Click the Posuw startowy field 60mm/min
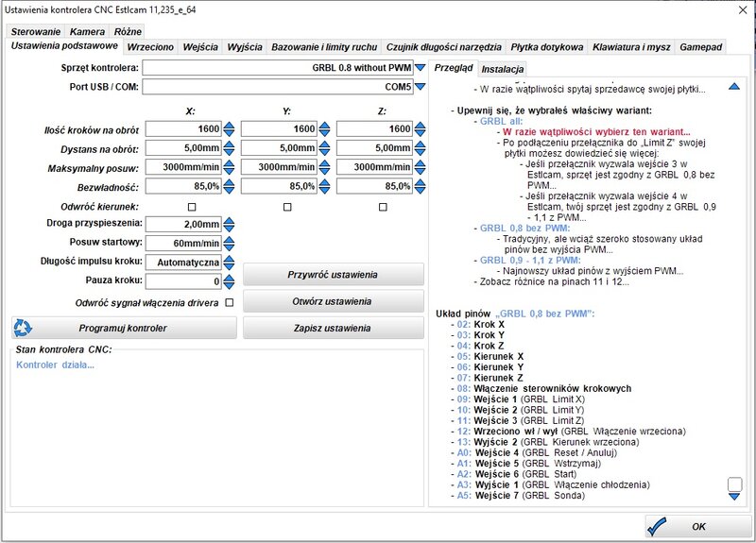Image resolution: width=756 pixels, height=543 pixels. pos(183,244)
